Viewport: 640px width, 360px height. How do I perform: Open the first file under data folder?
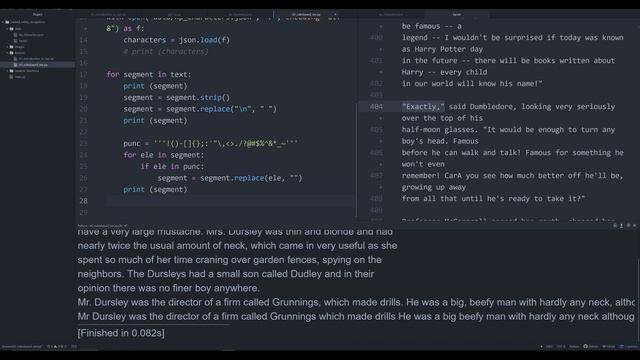31,35
